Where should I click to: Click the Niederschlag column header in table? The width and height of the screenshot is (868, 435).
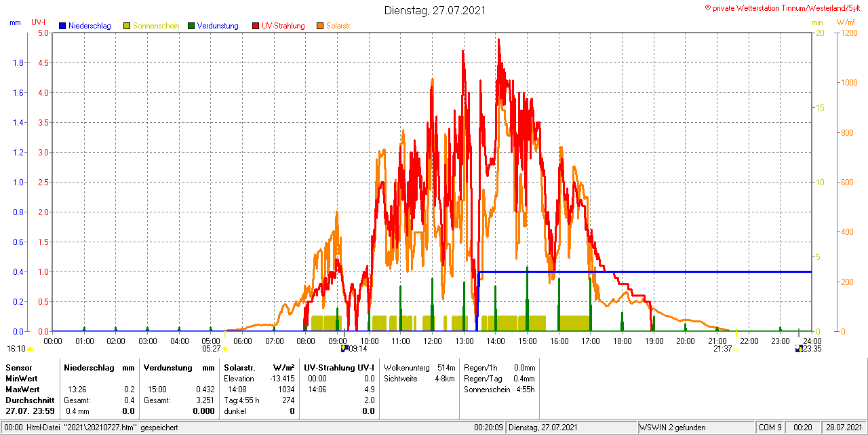pyautogui.click(x=87, y=367)
